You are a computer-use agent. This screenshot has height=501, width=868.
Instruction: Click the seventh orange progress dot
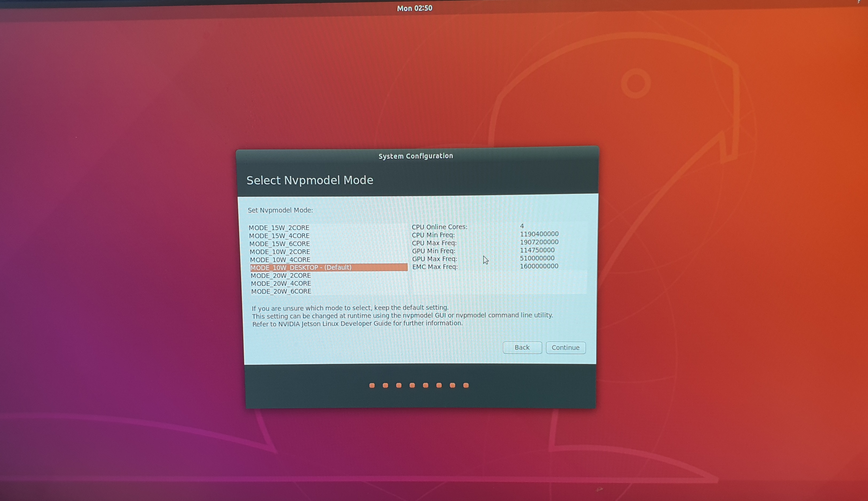click(452, 385)
